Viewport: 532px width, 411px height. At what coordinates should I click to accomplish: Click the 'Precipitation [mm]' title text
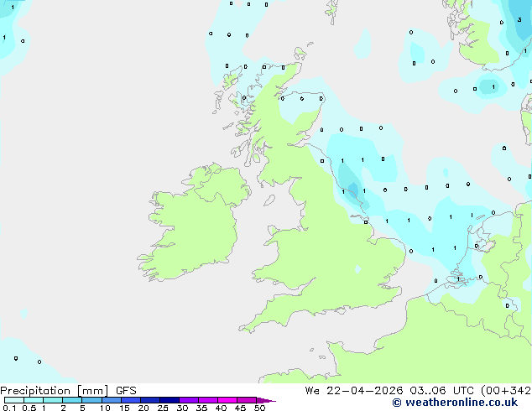tap(55, 391)
